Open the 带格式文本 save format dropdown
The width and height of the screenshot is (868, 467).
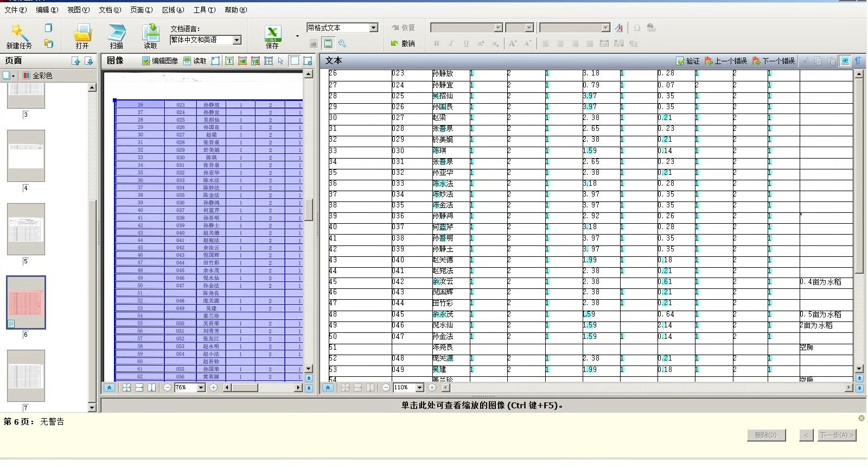[x=373, y=28]
